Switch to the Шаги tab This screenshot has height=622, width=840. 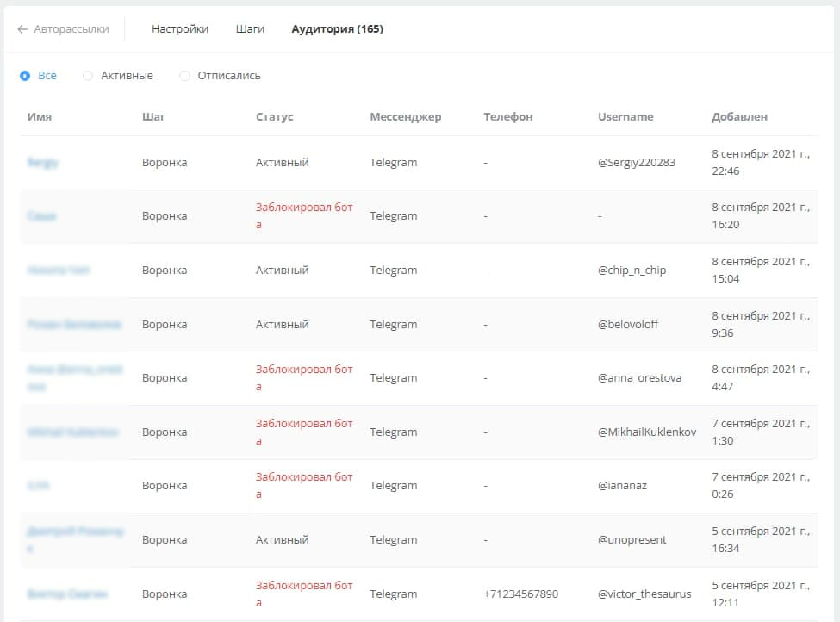[250, 29]
